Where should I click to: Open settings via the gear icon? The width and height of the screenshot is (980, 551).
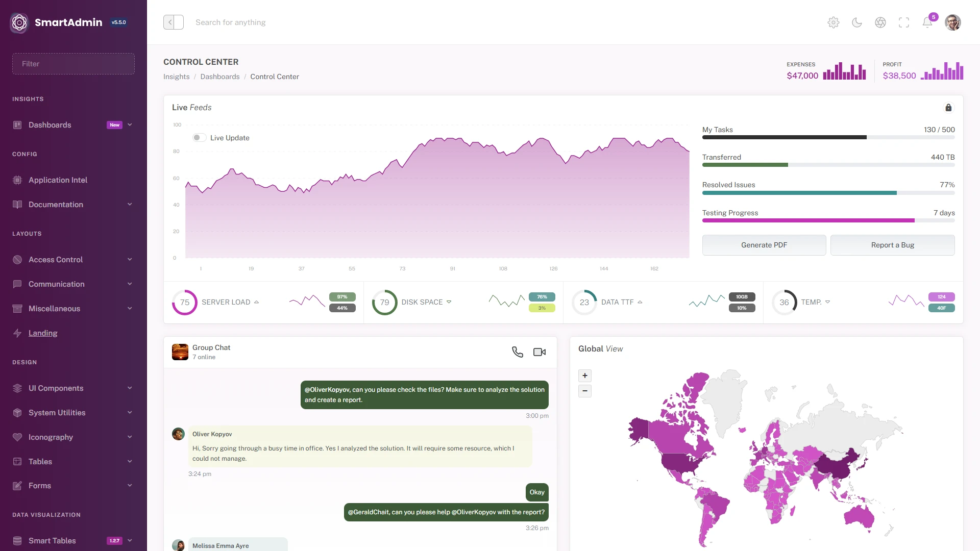click(x=834, y=22)
